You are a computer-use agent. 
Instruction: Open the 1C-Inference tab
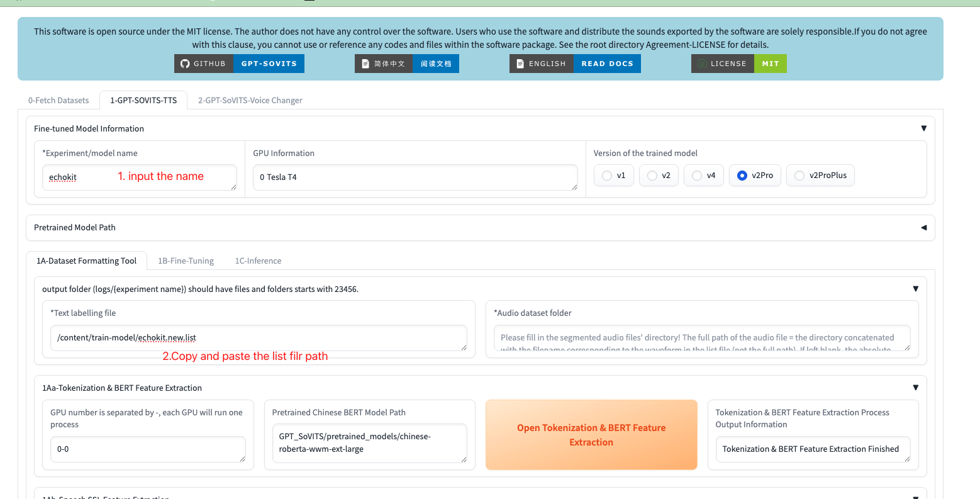tap(258, 261)
